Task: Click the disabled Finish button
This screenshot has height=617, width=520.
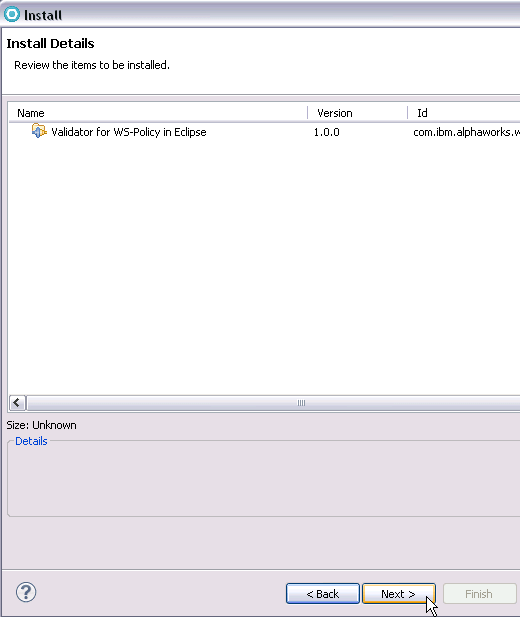Action: click(479, 594)
